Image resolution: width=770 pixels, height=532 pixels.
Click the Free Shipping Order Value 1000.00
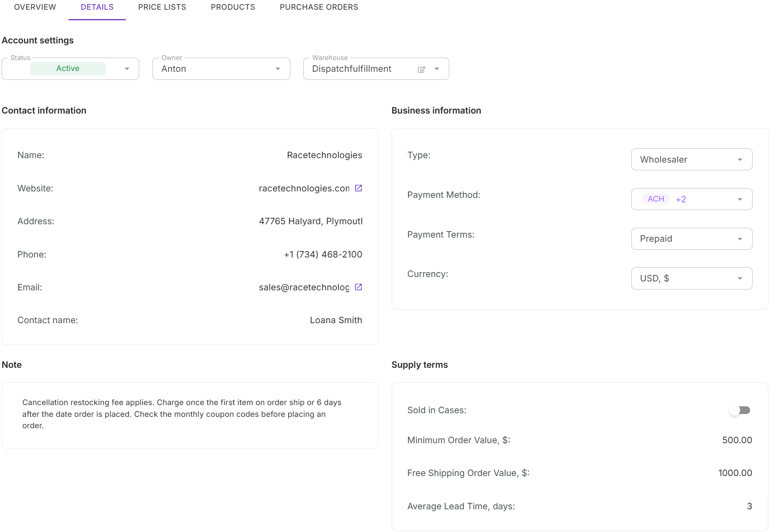click(x=735, y=473)
